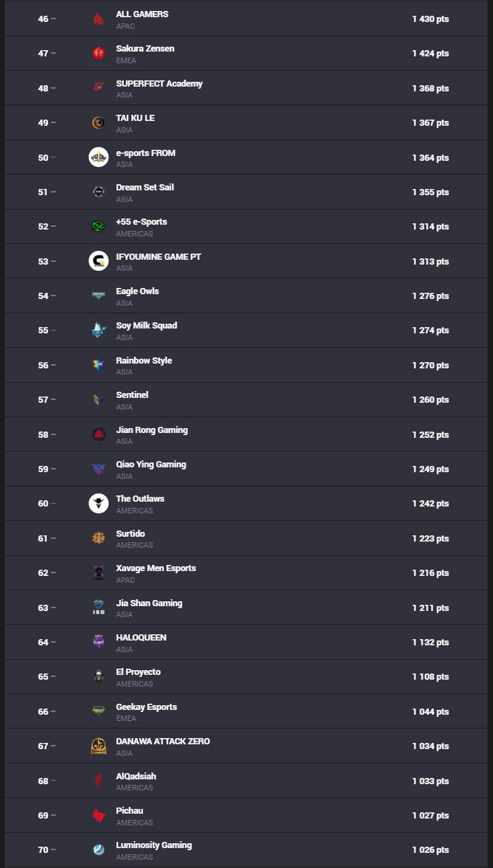Open the El Proyecto team link
This screenshot has width=493, height=868.
pos(138,672)
